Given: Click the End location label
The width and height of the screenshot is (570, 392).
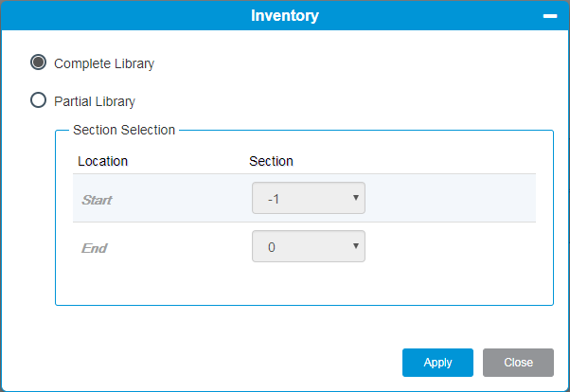Looking at the screenshot, I should [94, 248].
